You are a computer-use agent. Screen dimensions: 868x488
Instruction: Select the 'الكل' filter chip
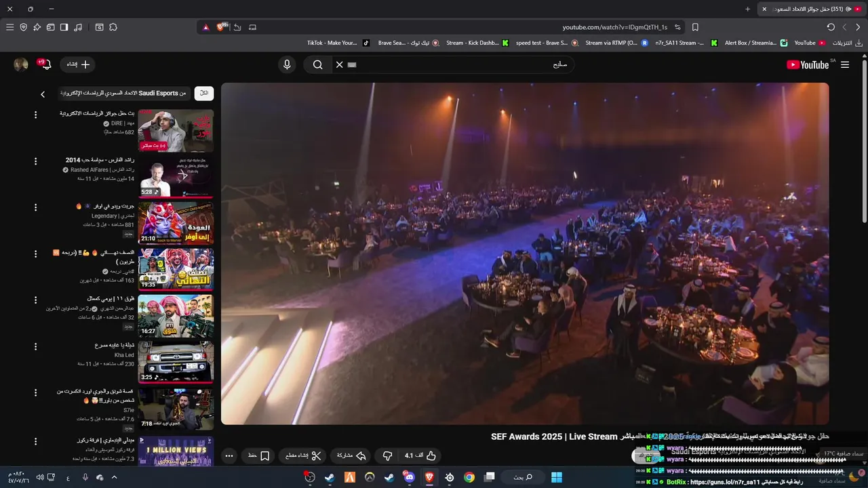(x=204, y=93)
